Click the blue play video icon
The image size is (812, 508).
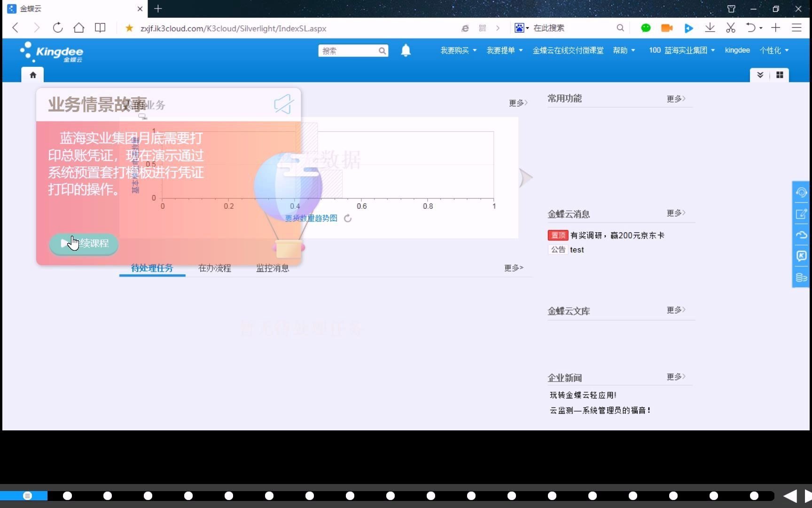coord(688,28)
